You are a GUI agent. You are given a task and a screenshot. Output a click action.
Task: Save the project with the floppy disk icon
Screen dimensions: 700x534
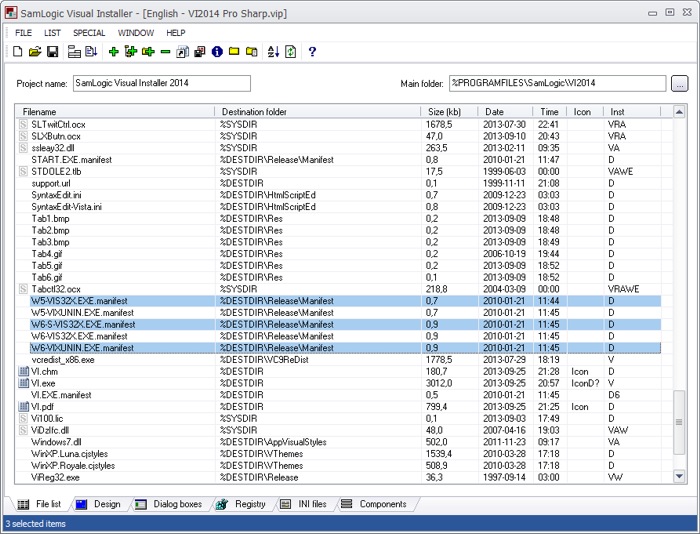[52, 52]
